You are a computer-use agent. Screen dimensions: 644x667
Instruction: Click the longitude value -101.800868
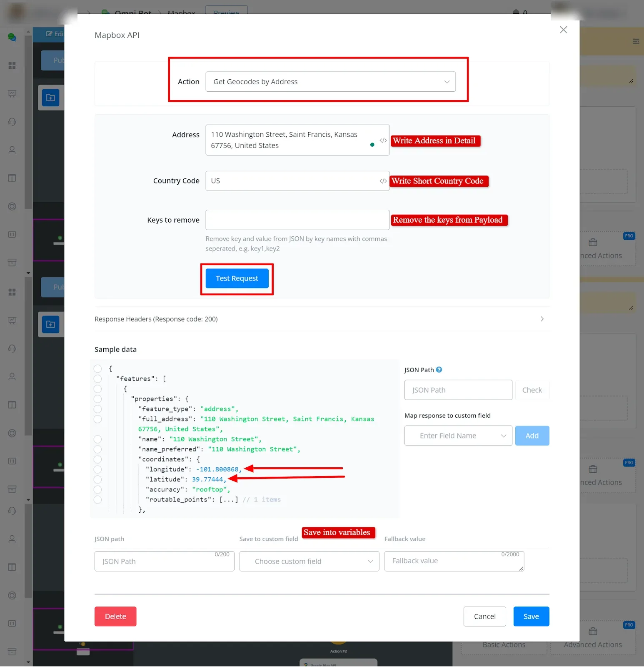coord(217,469)
